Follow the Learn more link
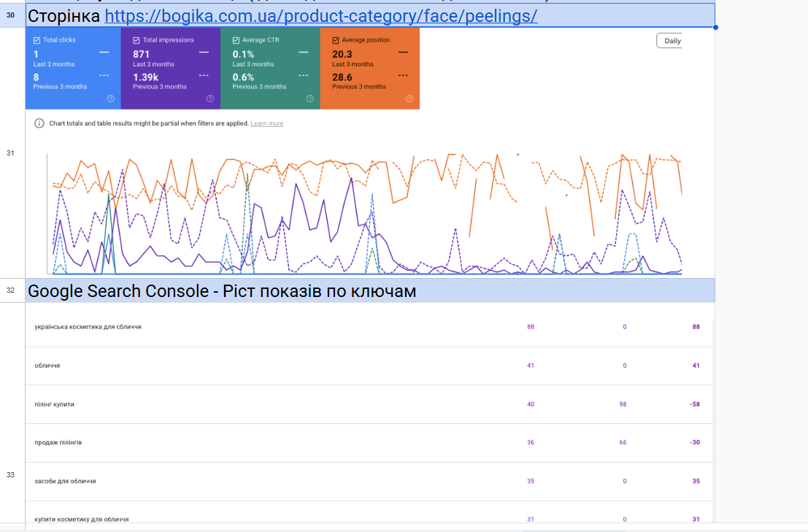This screenshot has height=532, width=808. tap(266, 123)
